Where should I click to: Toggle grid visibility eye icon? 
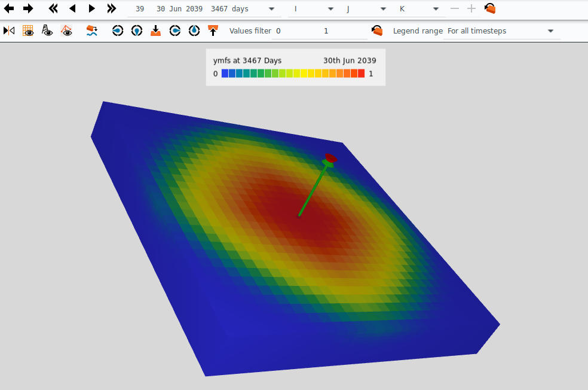pyautogui.click(x=28, y=31)
